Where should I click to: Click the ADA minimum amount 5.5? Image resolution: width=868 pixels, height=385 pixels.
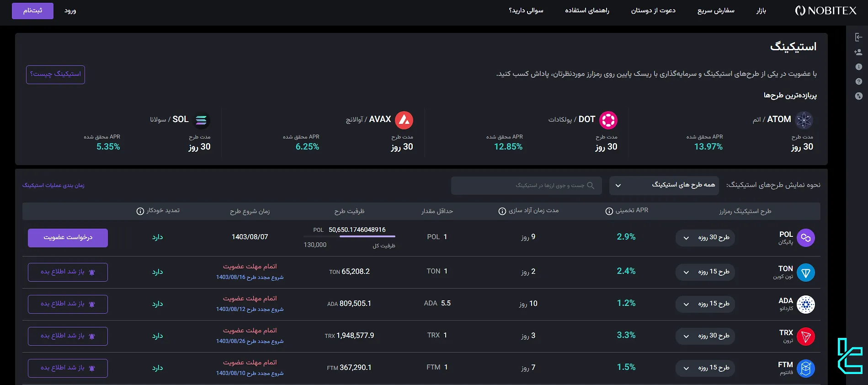pos(446,303)
